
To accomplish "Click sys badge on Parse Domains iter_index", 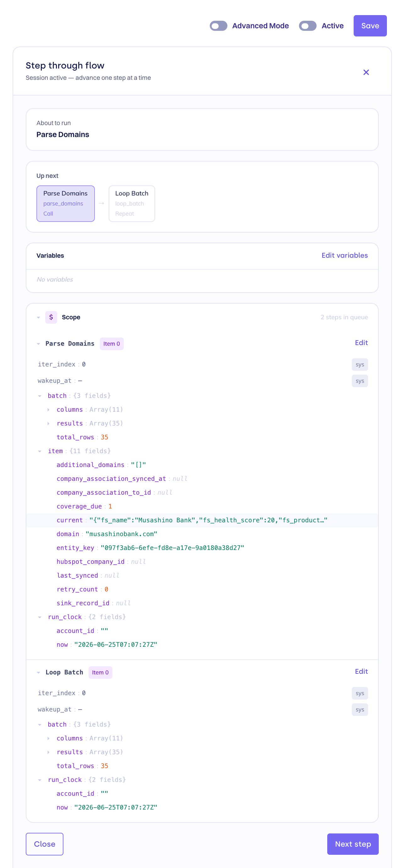I will click(360, 365).
